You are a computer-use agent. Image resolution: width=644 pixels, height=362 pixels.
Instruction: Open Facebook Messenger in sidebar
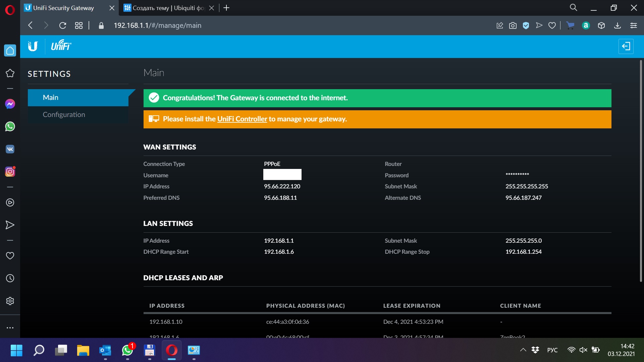pos(10,104)
